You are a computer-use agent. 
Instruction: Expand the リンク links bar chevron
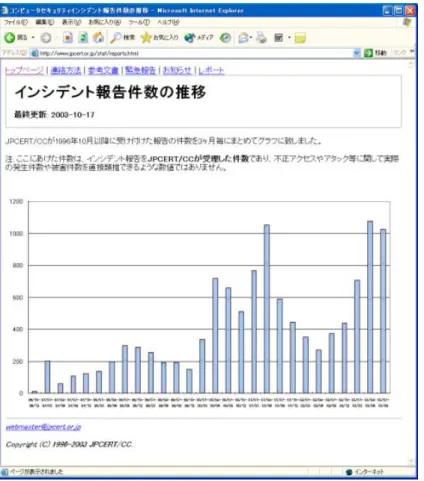point(412,51)
